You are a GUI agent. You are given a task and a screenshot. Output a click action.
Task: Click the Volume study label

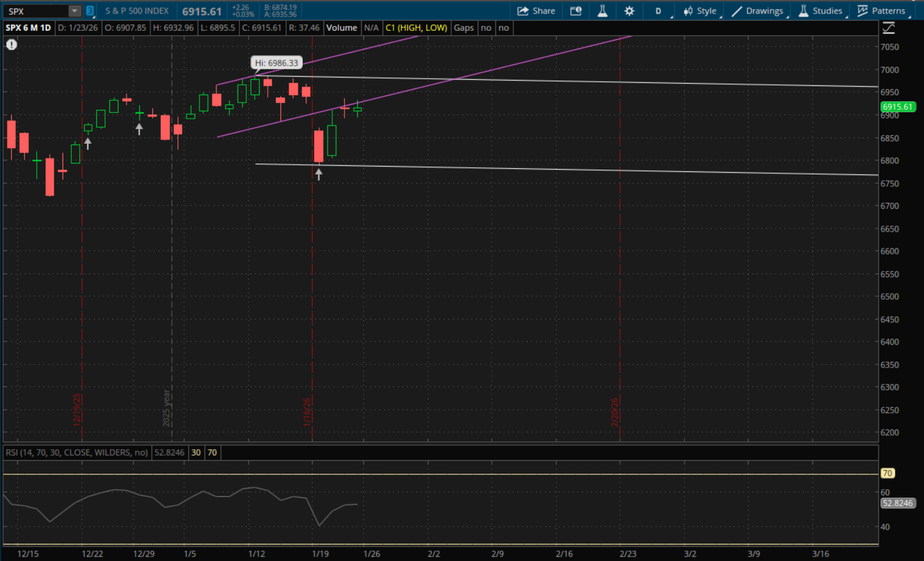point(341,28)
